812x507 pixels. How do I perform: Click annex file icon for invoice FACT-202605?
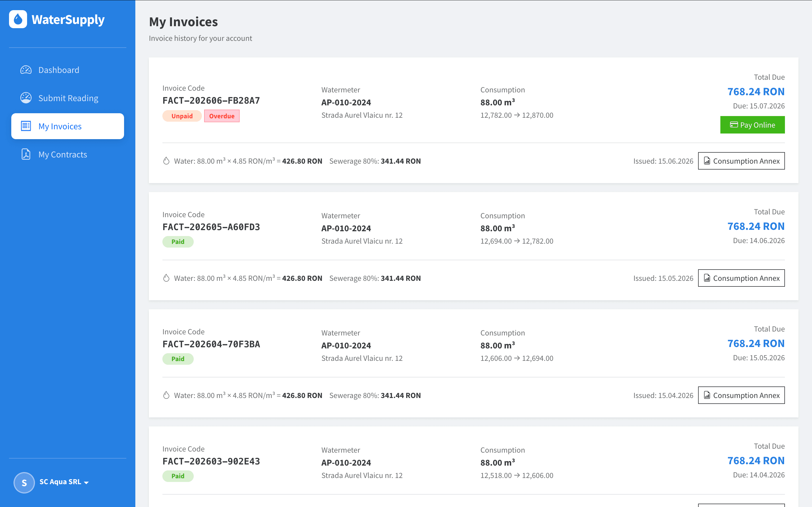point(707,278)
